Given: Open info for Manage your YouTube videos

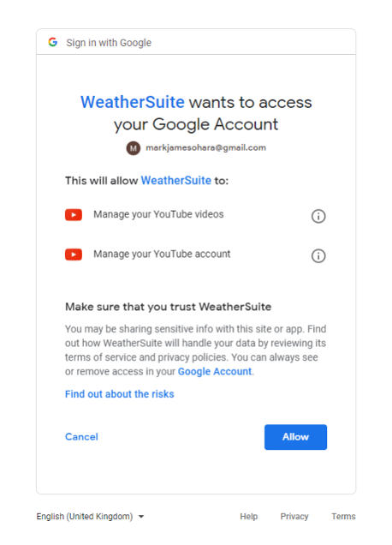Looking at the screenshot, I should coord(318,216).
